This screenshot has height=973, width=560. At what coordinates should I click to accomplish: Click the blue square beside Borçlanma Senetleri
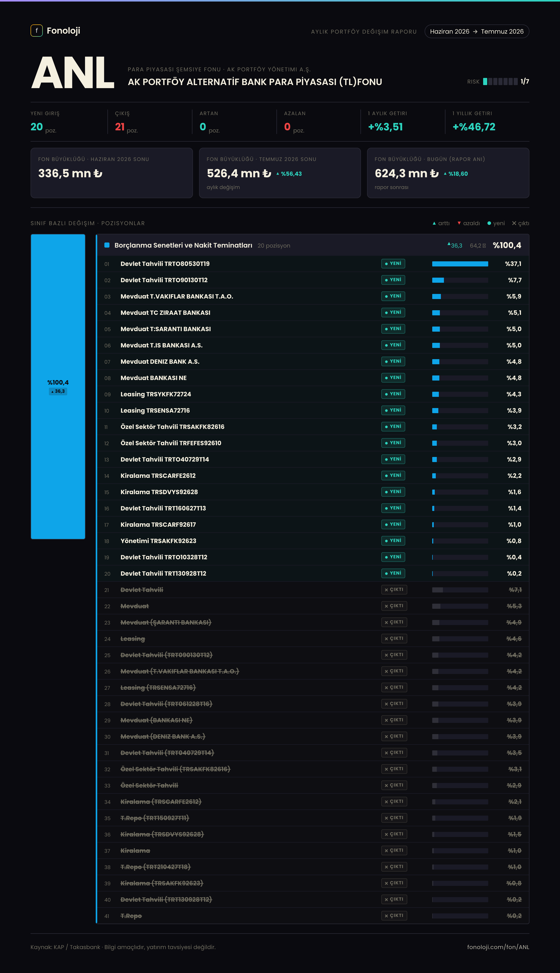[x=107, y=245]
